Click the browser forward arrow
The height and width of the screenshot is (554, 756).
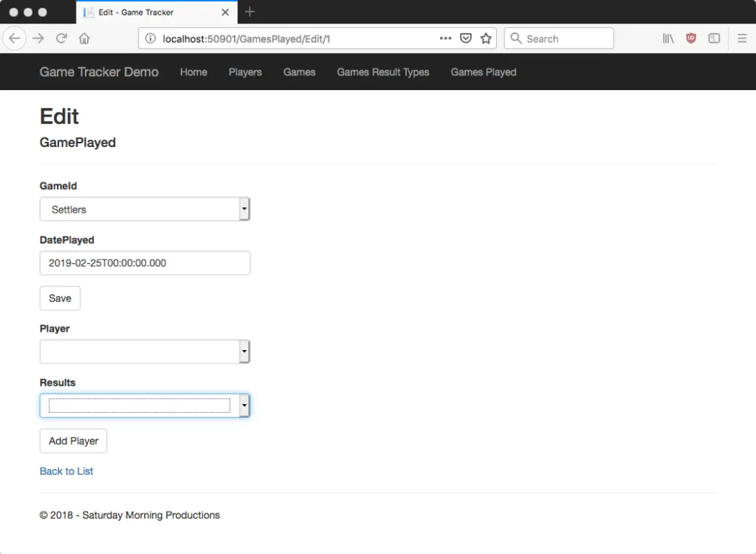(x=38, y=38)
